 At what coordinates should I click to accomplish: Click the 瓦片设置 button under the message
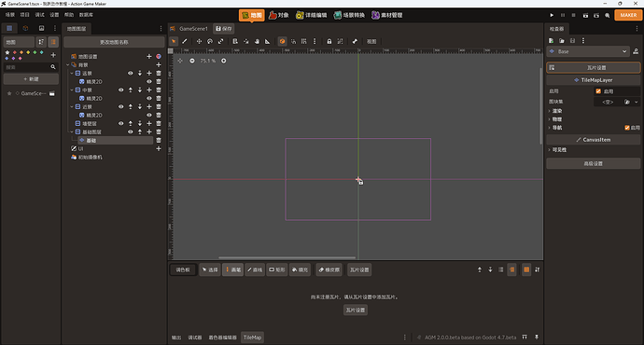[x=356, y=310]
